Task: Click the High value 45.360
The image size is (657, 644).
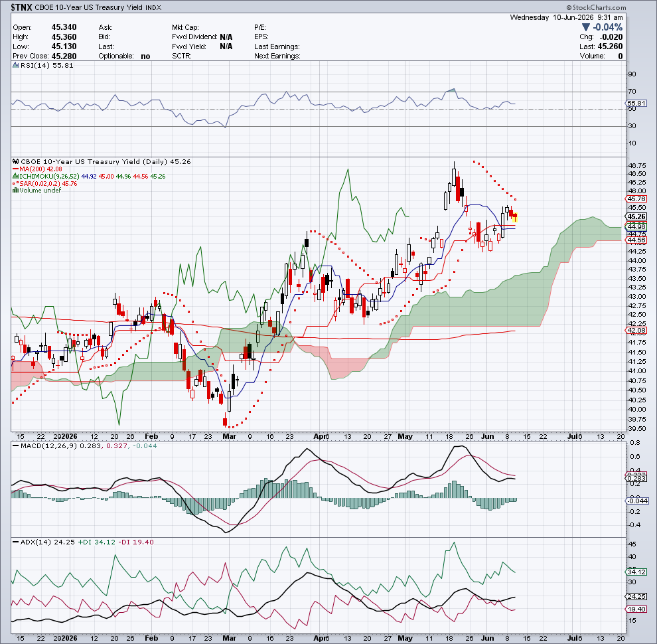Action: coord(64,37)
